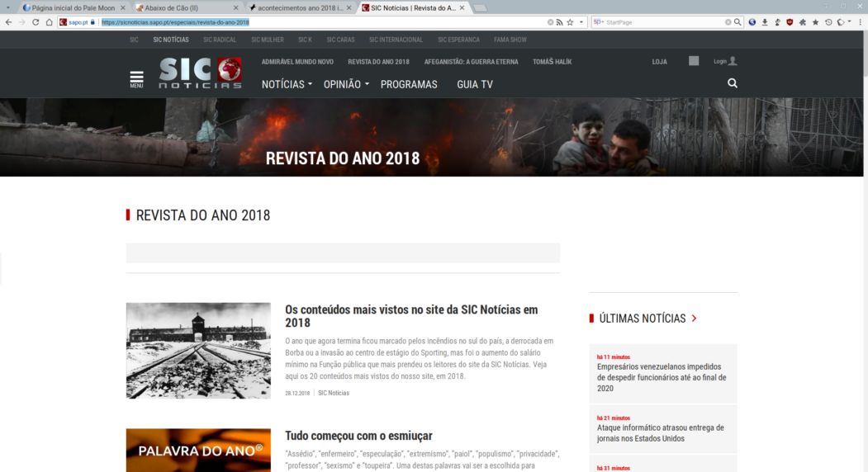Open the PROGRAMAS section
The image size is (868, 472).
click(x=409, y=84)
